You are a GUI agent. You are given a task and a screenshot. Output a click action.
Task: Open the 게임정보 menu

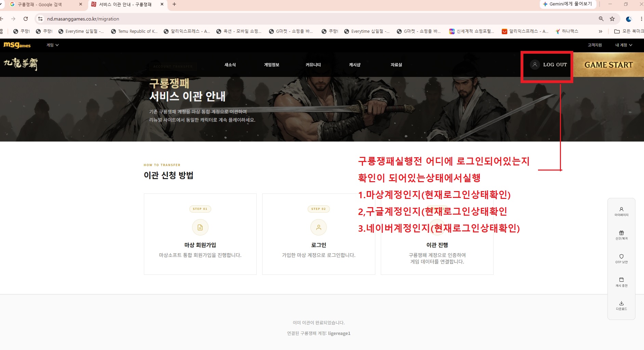[x=272, y=65]
